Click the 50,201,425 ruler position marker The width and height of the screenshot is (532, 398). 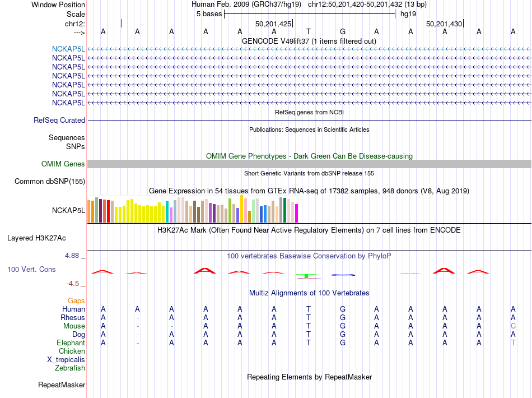274,24
